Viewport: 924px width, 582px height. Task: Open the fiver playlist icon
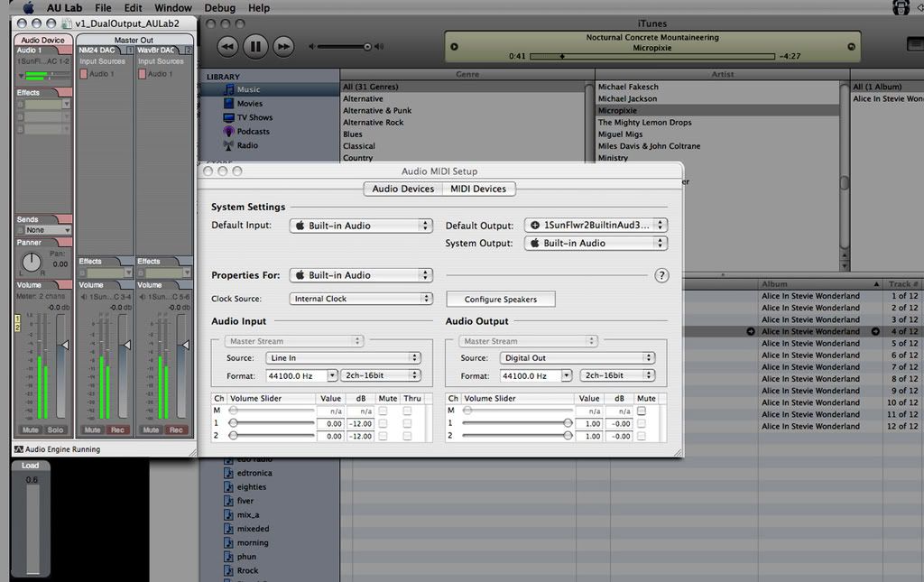click(x=228, y=501)
